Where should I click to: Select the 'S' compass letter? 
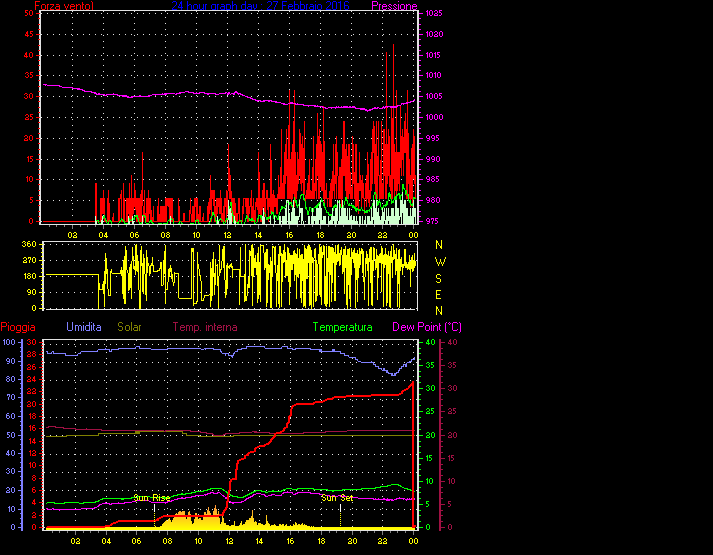pos(438,279)
